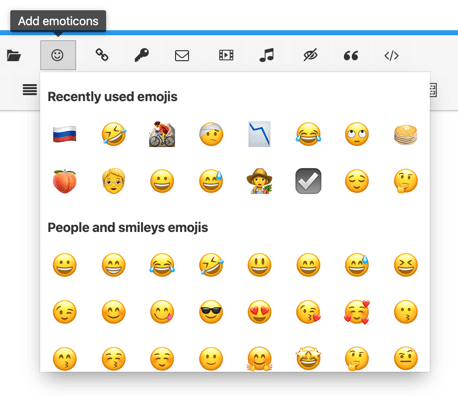Insert code with the angle brackets icon
This screenshot has height=396, width=458.
click(391, 55)
